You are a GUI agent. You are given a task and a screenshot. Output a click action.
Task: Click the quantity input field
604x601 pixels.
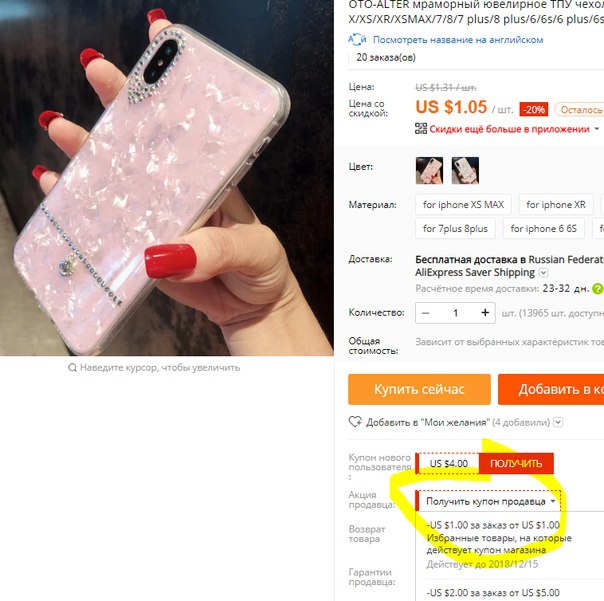click(455, 313)
